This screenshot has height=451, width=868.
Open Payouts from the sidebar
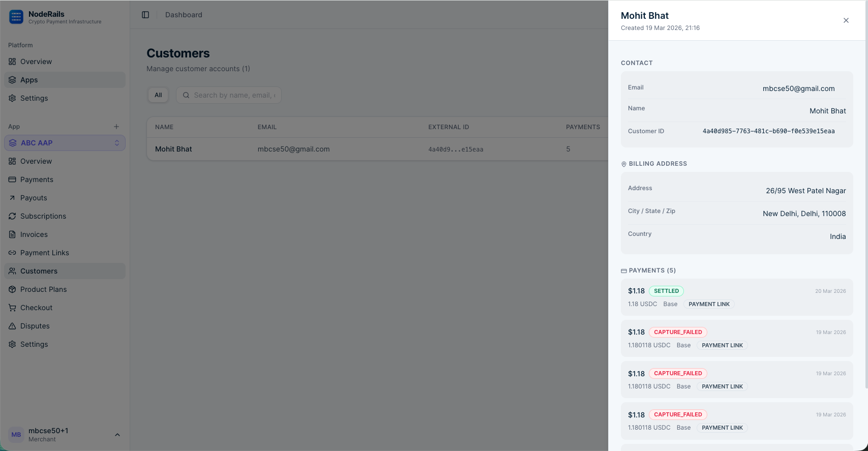point(34,198)
